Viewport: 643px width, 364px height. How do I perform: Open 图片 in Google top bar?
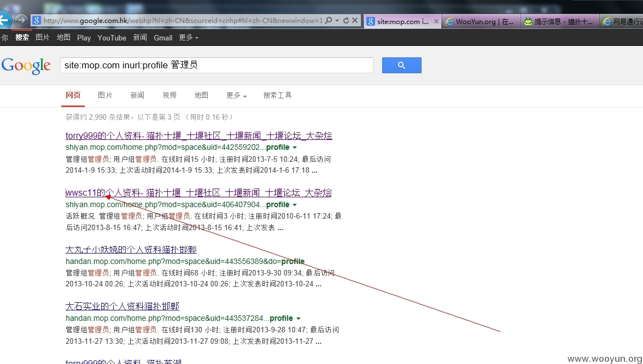pos(43,38)
